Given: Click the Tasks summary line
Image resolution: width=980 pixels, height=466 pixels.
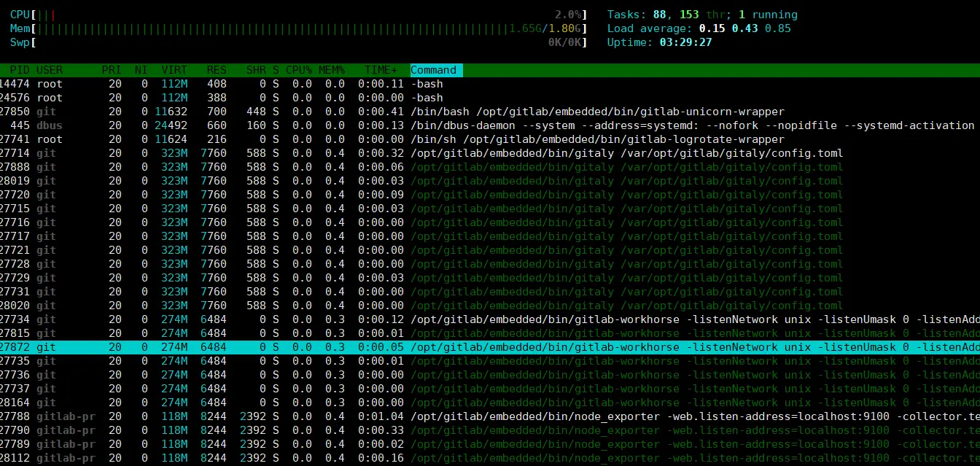Looking at the screenshot, I should pos(702,15).
